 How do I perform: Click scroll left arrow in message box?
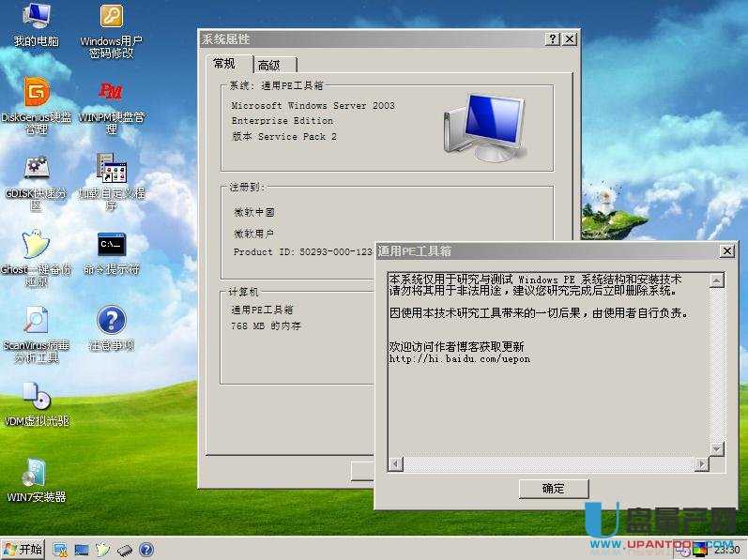coord(396,463)
